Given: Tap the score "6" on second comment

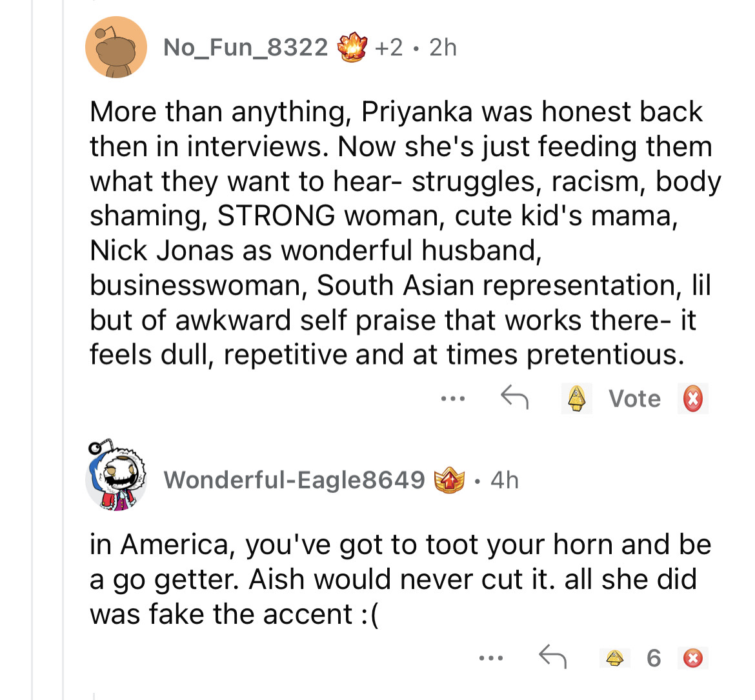Looking at the screenshot, I should point(653,658).
